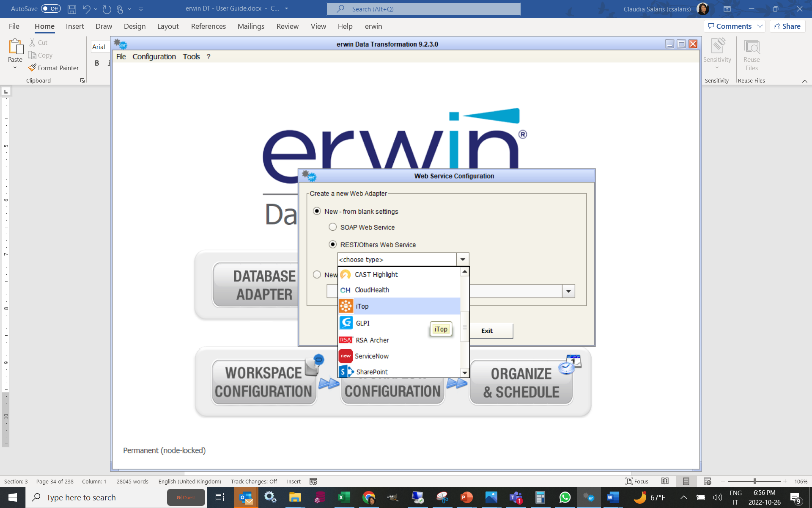Toggle the AutoSave switch
Image resolution: width=812 pixels, height=508 pixels.
51,9
